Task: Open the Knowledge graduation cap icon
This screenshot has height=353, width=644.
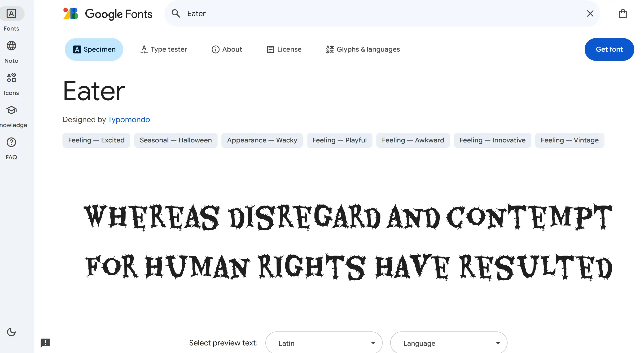Action: 11,110
